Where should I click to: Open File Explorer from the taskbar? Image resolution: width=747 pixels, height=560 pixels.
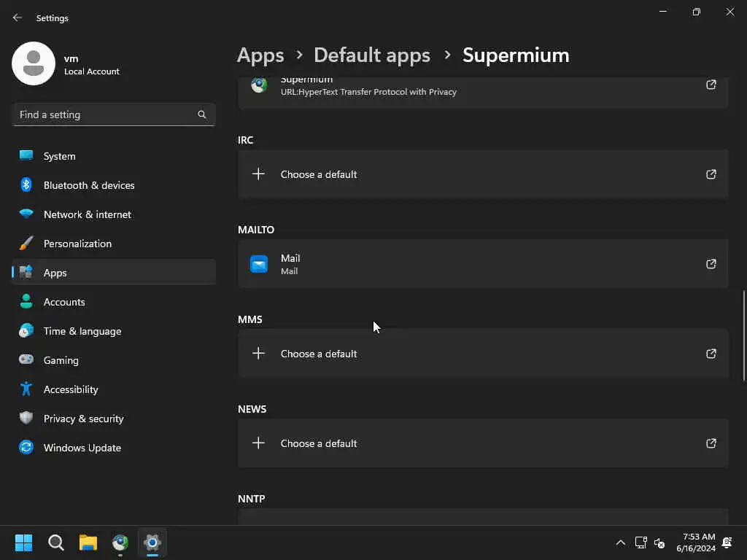88,542
